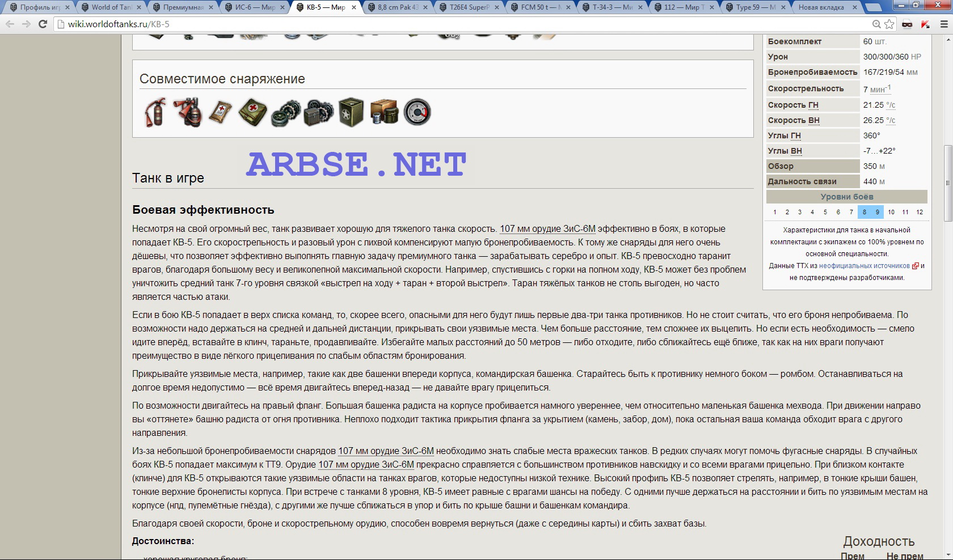Switch to the World of Tanks tab
The height and width of the screenshot is (560, 953).
coord(111,7)
